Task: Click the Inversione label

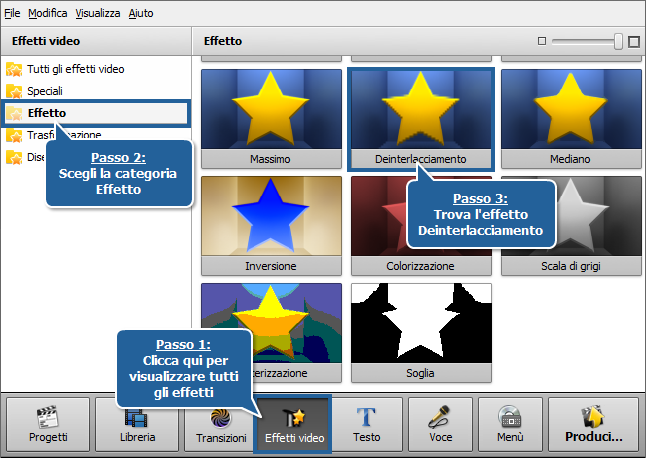Action: 271,266
